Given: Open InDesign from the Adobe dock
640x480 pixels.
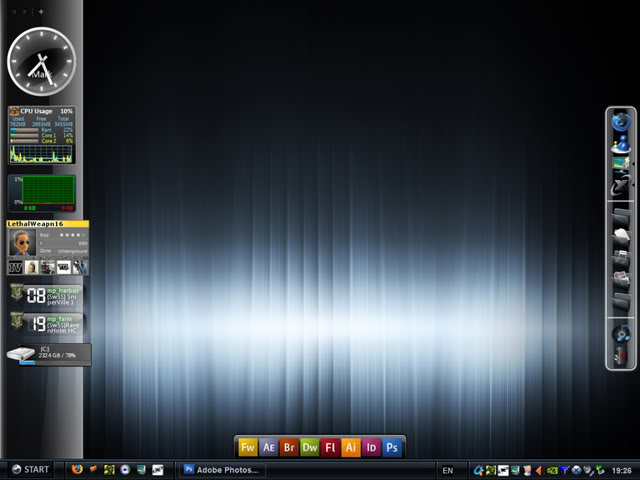Looking at the screenshot, I should (371, 447).
